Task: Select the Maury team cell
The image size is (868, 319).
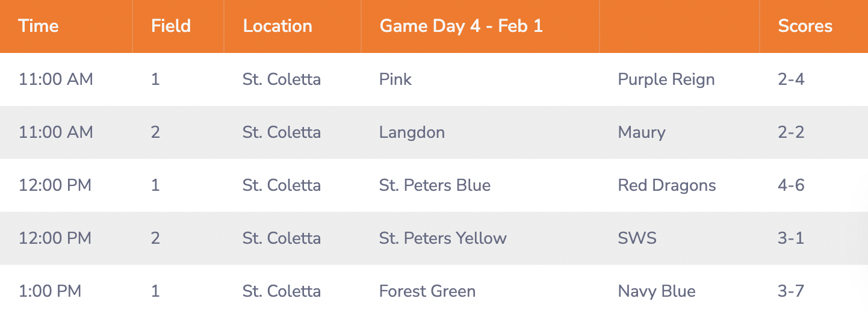Action: tap(642, 132)
